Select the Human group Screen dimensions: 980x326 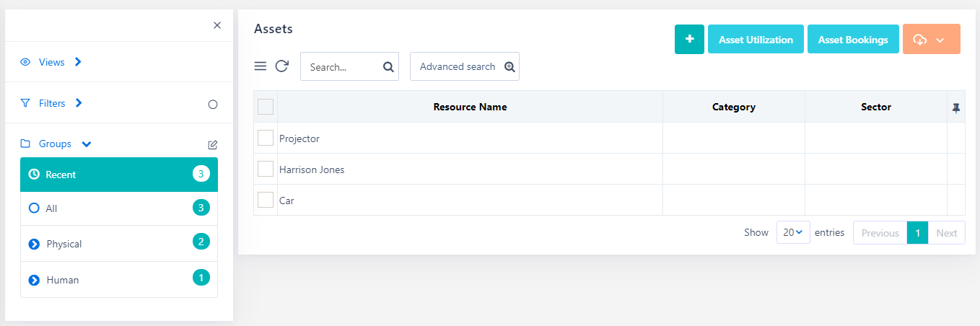pos(63,280)
